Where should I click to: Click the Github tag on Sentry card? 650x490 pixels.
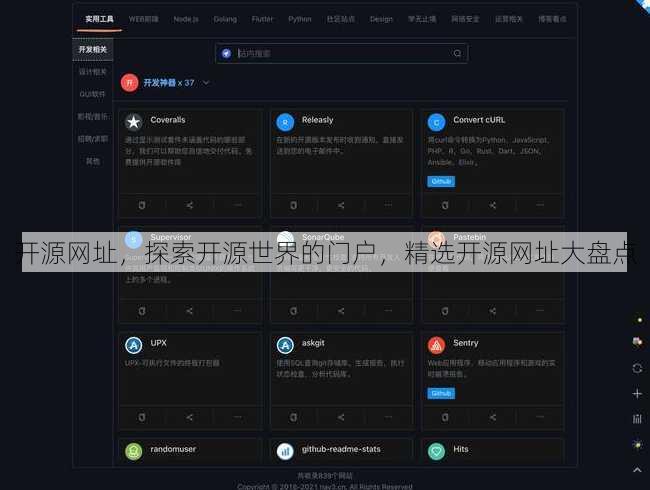[x=441, y=393]
